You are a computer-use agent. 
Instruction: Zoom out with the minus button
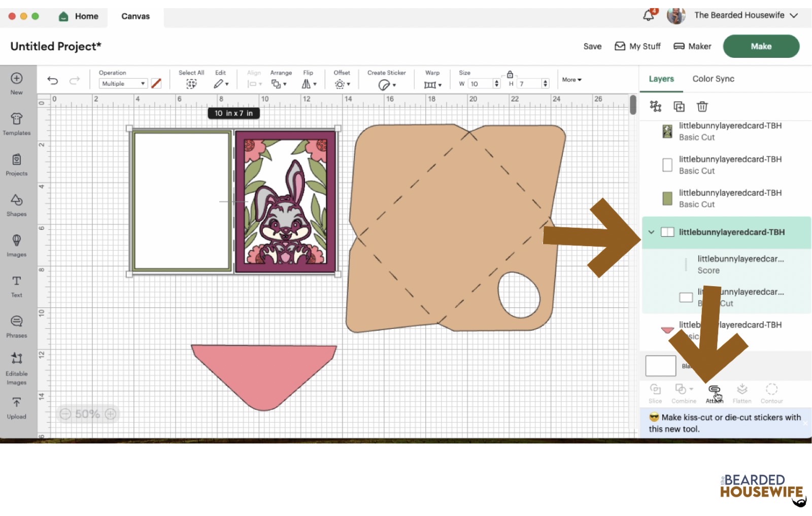pos(65,414)
